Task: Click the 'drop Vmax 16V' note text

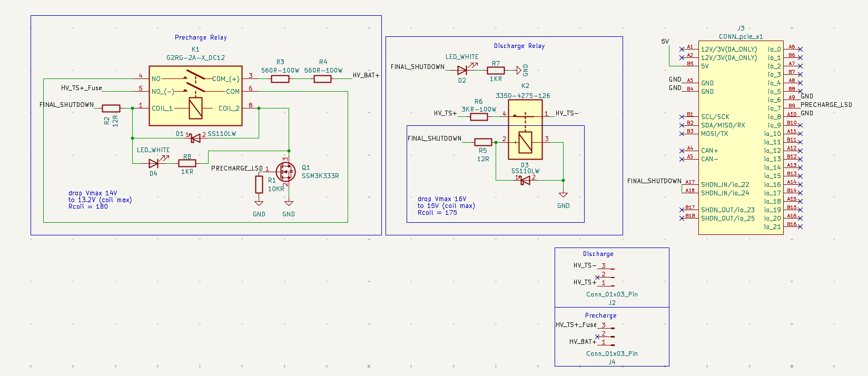Action: coord(442,199)
